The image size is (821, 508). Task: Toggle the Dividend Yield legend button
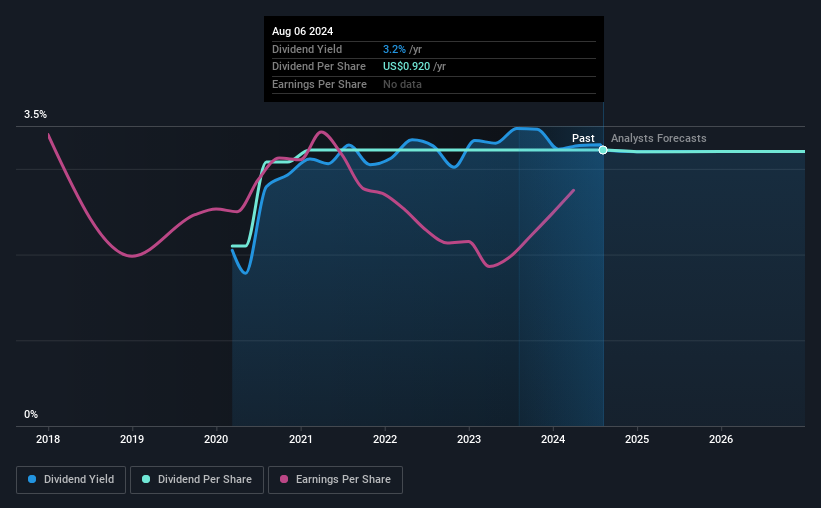click(x=71, y=480)
